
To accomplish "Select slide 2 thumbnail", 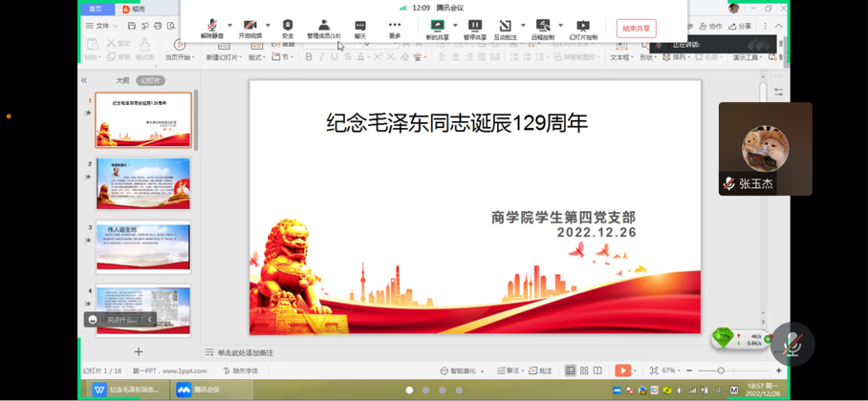I will pyautogui.click(x=143, y=183).
